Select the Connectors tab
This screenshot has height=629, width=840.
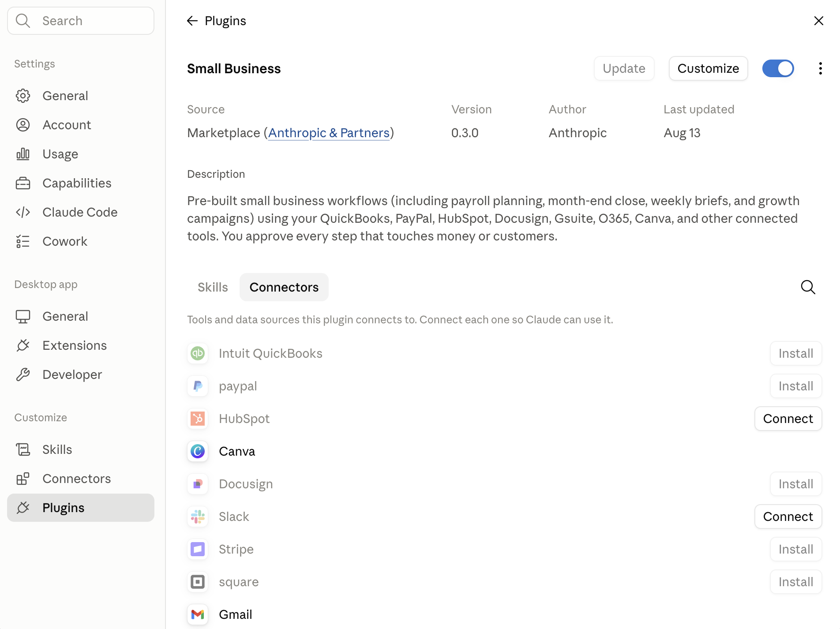click(x=284, y=287)
